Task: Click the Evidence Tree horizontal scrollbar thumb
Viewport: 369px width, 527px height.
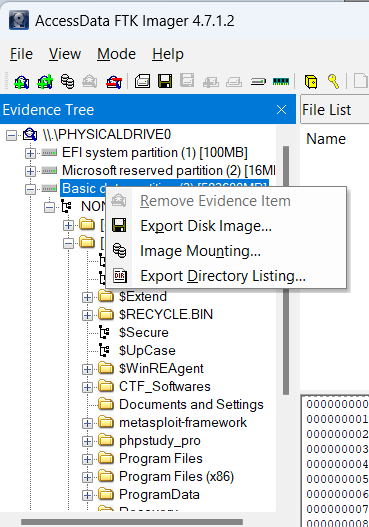Action: (132, 522)
